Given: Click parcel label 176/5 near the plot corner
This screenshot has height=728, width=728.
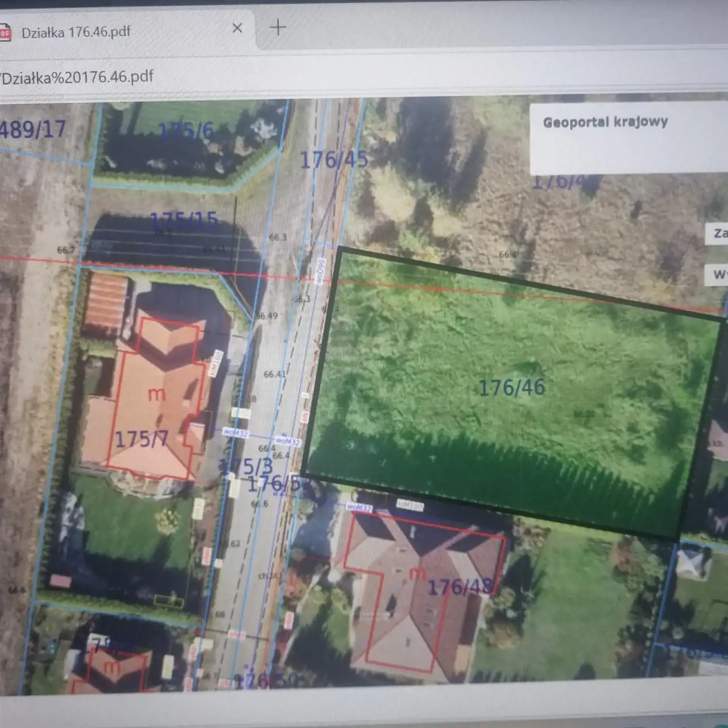Looking at the screenshot, I should tap(274, 484).
